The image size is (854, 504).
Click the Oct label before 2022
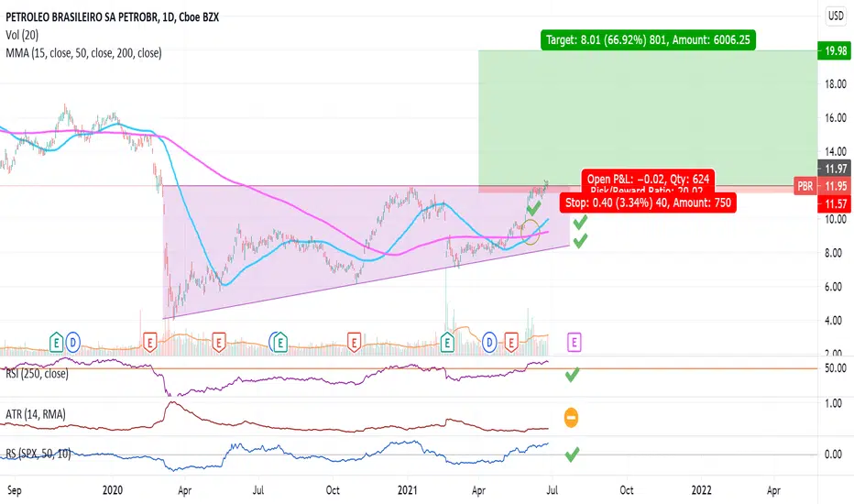627,490
